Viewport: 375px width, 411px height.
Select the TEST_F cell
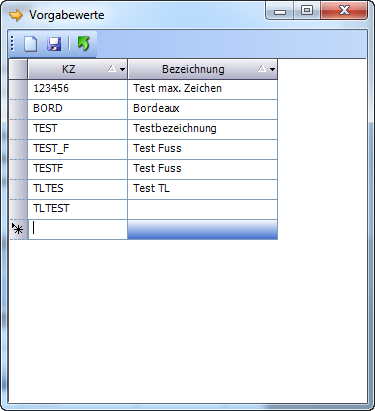[x=78, y=149]
